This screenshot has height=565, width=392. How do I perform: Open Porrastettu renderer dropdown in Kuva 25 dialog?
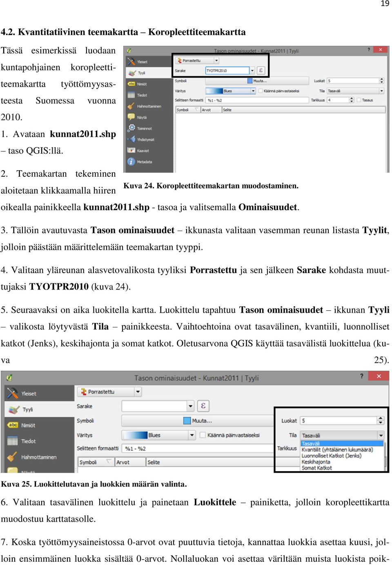(x=109, y=392)
